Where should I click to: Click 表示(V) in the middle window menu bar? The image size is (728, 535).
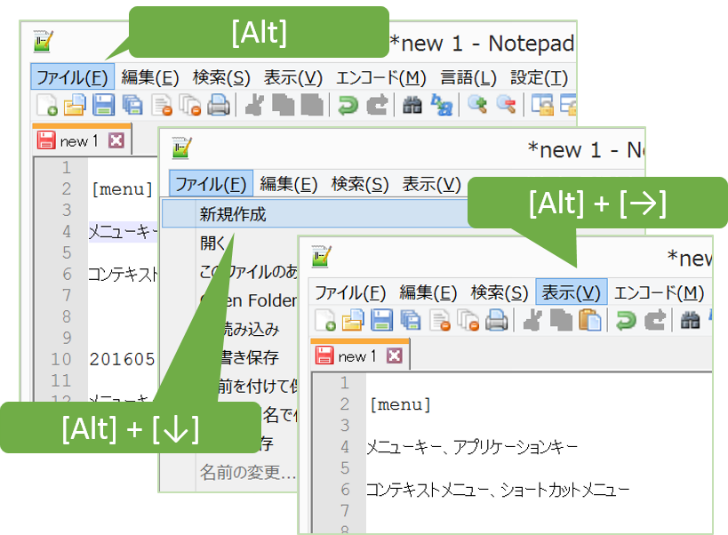click(431, 184)
